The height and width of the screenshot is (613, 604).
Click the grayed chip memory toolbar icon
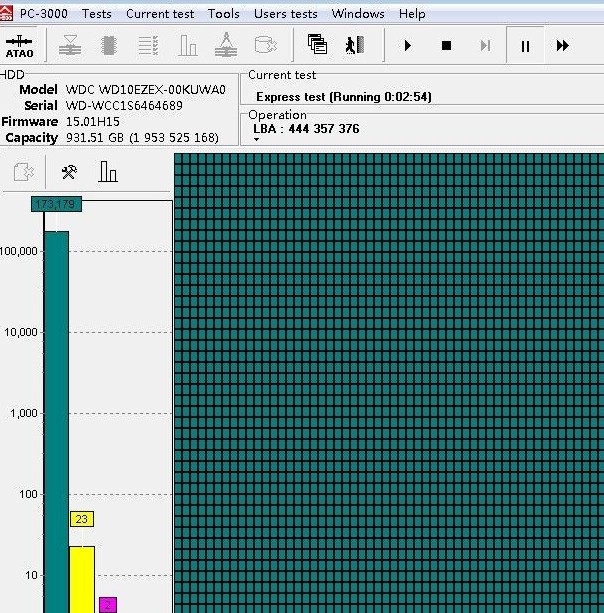(x=109, y=46)
